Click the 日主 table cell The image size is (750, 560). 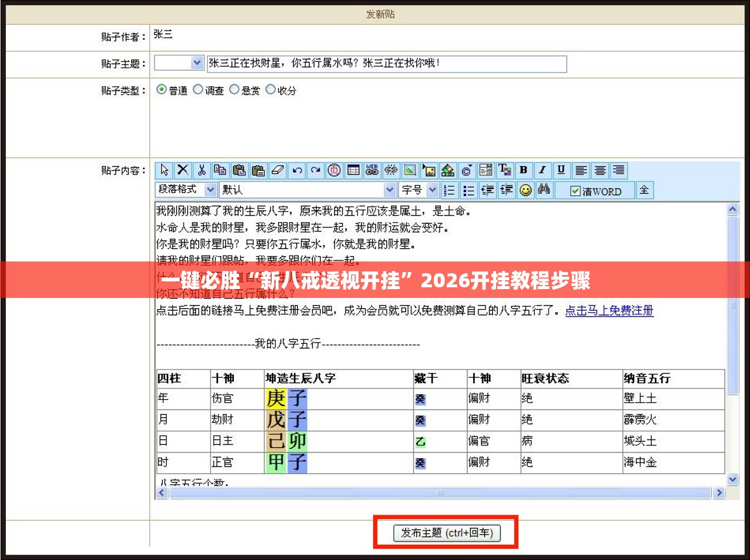[237, 441]
